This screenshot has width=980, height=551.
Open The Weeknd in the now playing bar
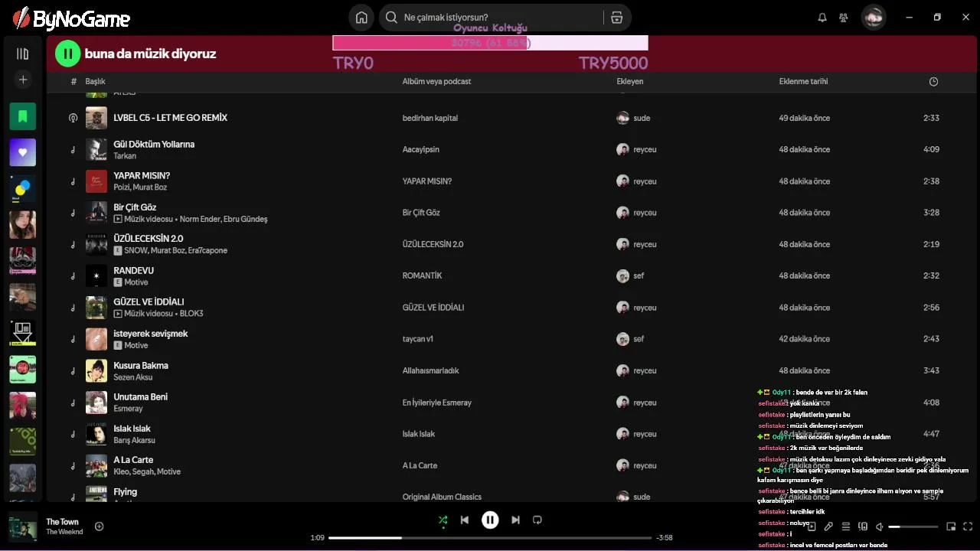point(64,532)
